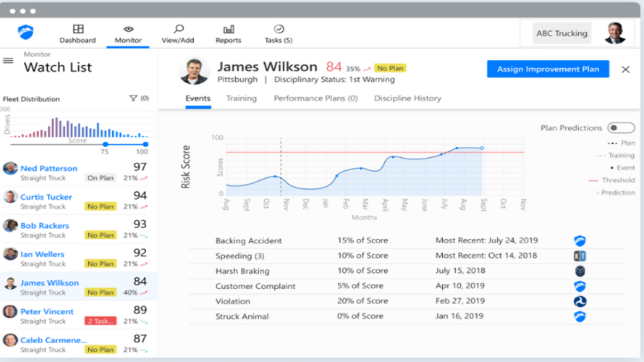Click the shield app logo
Image resolution: width=644 pixels, height=362 pixels.
point(25,32)
